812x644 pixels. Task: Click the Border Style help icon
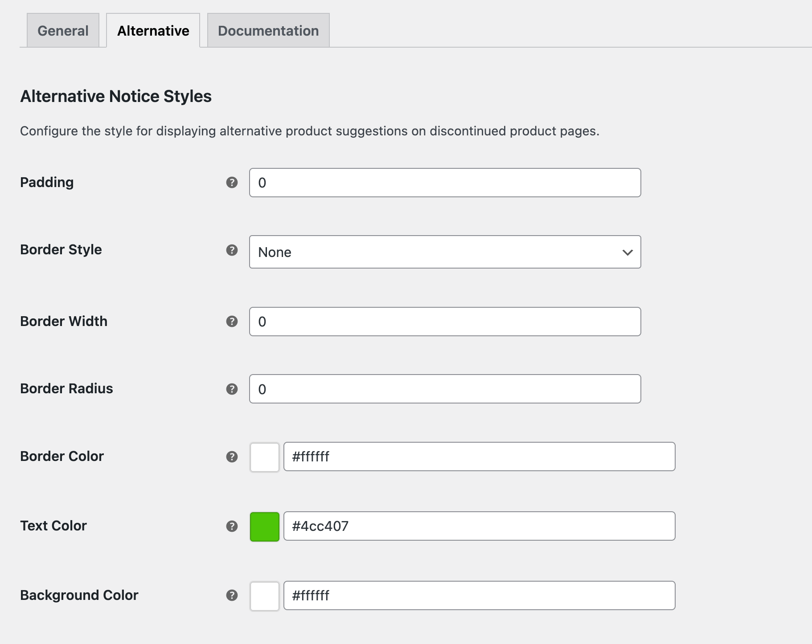click(x=232, y=250)
